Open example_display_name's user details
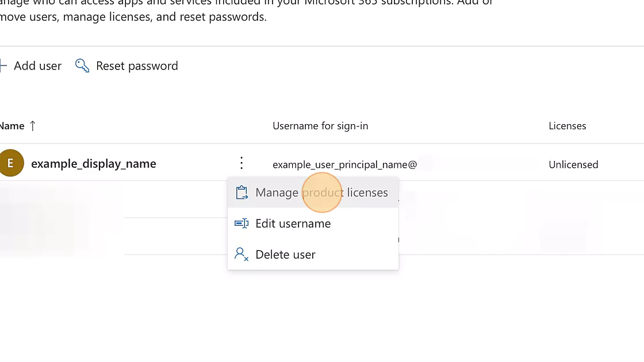The width and height of the screenshot is (644, 362). [93, 163]
